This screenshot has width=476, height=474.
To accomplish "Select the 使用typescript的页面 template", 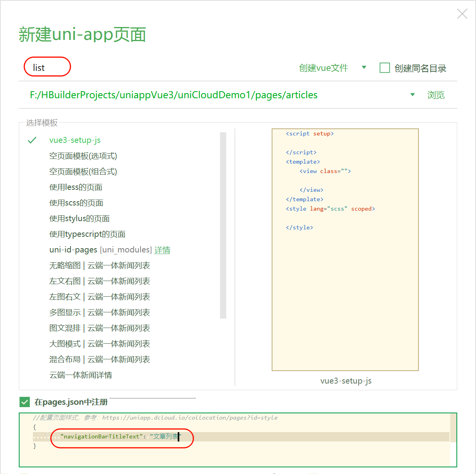I will pos(87,234).
